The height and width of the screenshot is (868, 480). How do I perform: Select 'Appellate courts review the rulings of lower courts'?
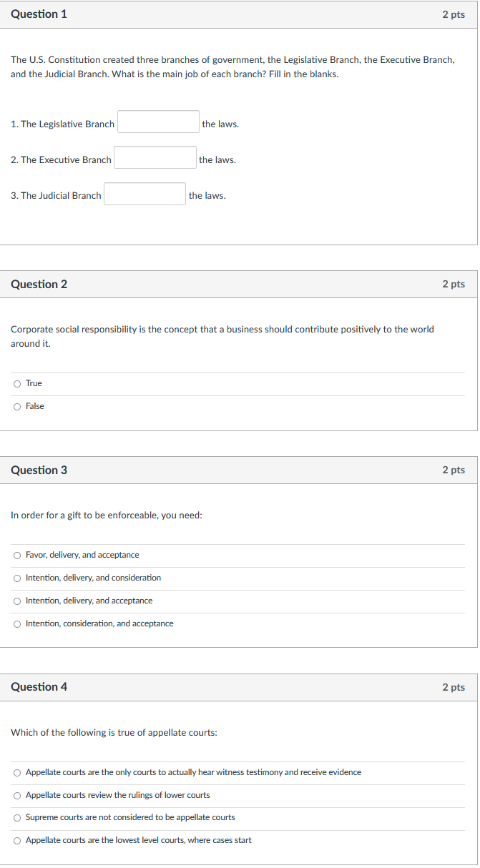[16, 795]
